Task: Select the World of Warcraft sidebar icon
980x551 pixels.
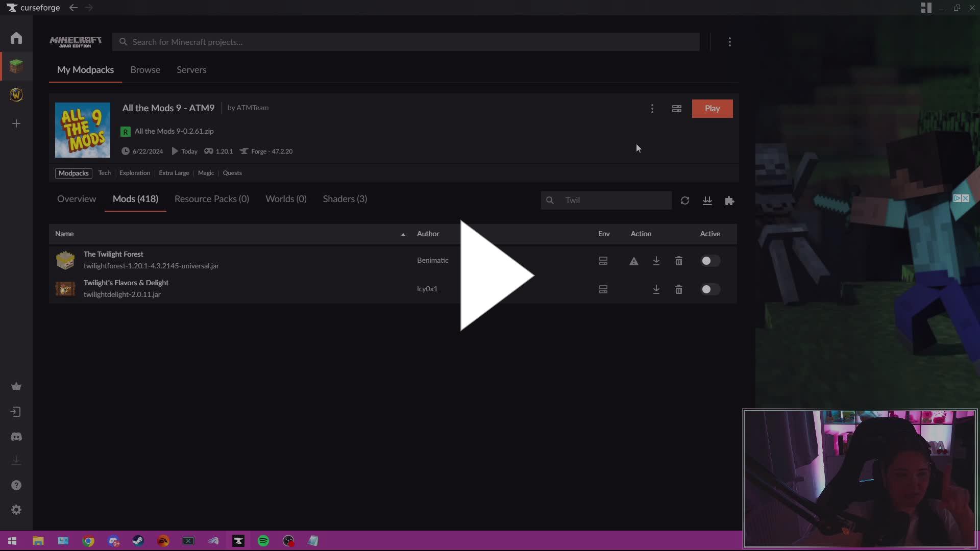Action: (x=16, y=95)
